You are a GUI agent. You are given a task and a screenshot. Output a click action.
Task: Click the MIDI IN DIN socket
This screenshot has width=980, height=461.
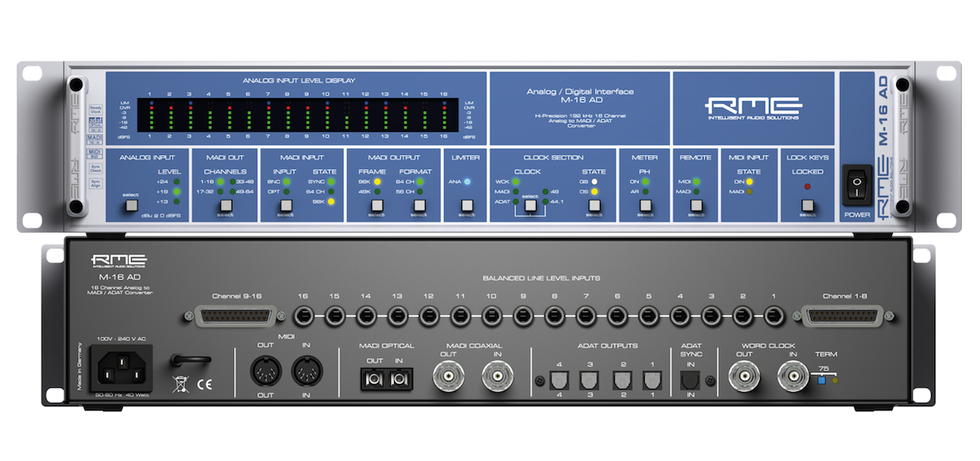pyautogui.click(x=307, y=371)
